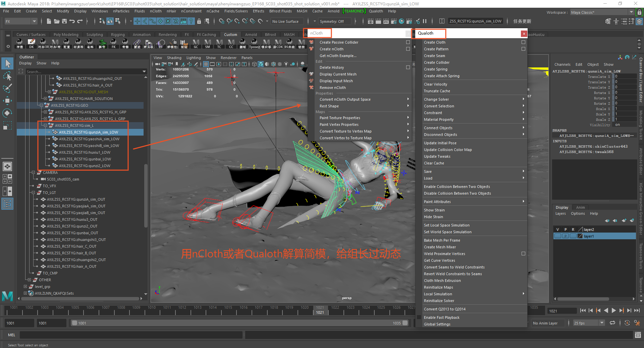
Task: Activate the Rotate tool in toolbox
Action: [7, 113]
